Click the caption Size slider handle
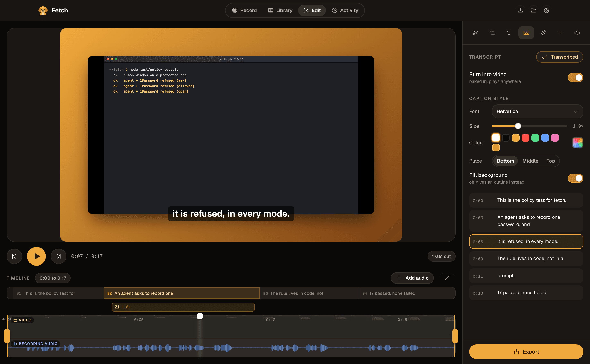The height and width of the screenshot is (364, 590). (518, 126)
